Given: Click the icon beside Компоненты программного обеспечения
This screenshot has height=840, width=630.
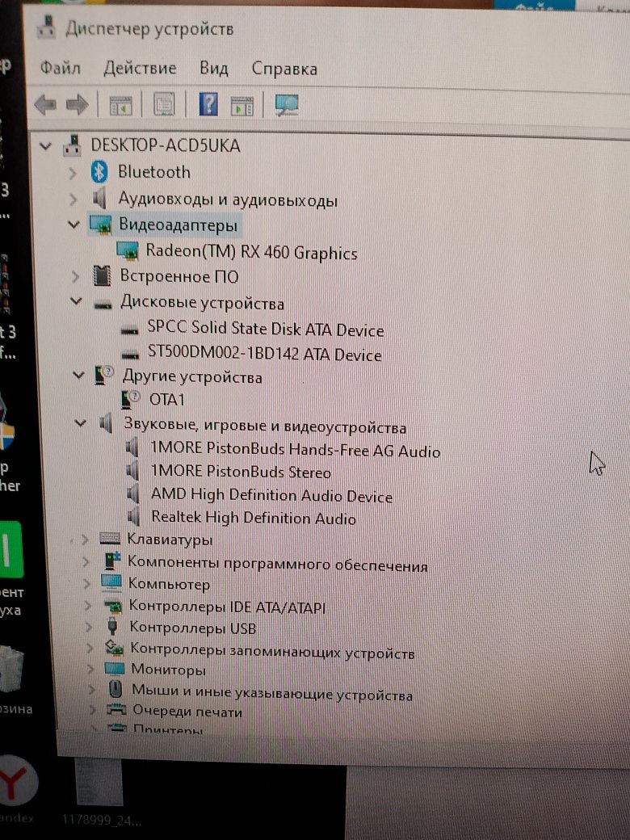Looking at the screenshot, I should click(112, 561).
